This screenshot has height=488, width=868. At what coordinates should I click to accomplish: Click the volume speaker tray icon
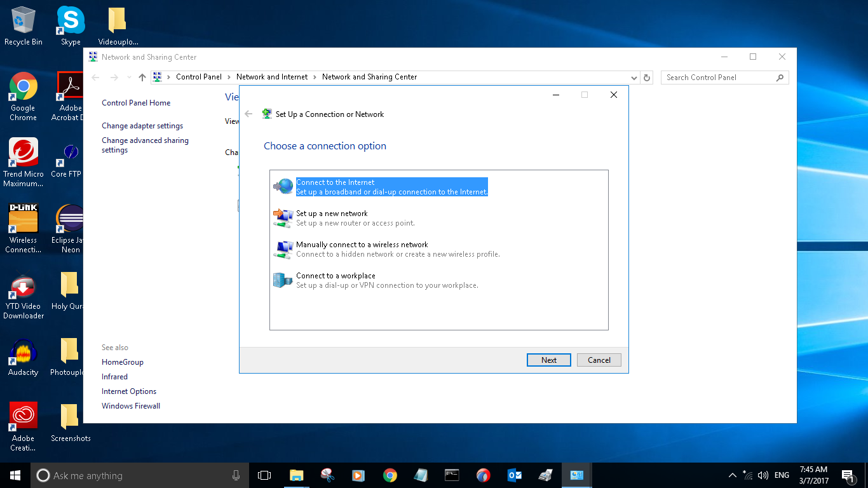(x=763, y=475)
